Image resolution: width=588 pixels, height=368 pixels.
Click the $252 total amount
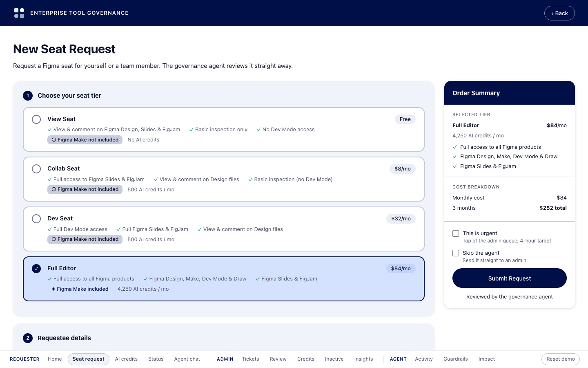pos(553,208)
